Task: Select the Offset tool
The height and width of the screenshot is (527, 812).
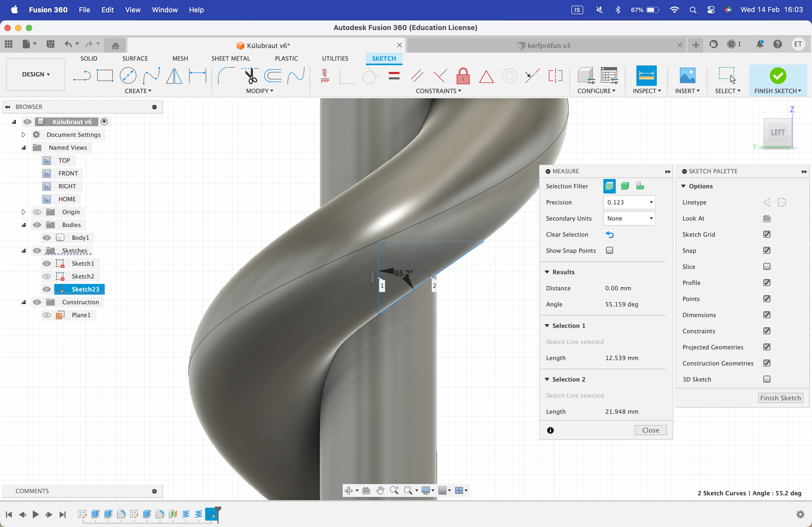Action: (273, 76)
